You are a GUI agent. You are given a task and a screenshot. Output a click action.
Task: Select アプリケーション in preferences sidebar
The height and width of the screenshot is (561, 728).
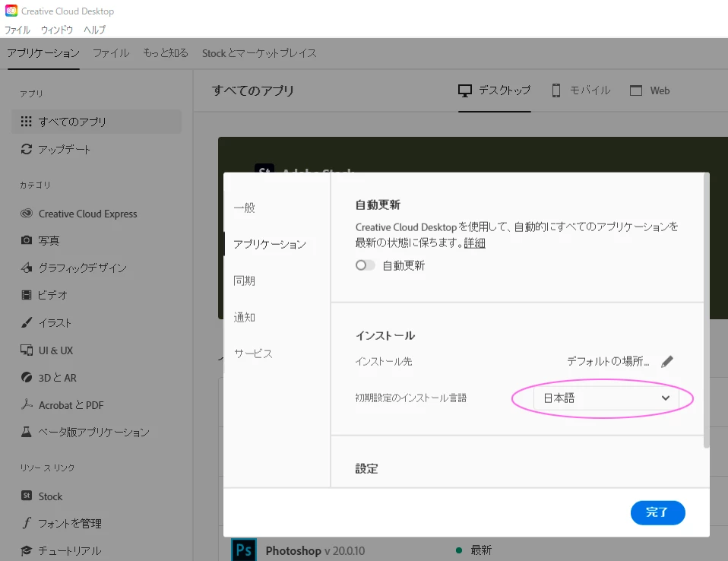click(x=270, y=244)
